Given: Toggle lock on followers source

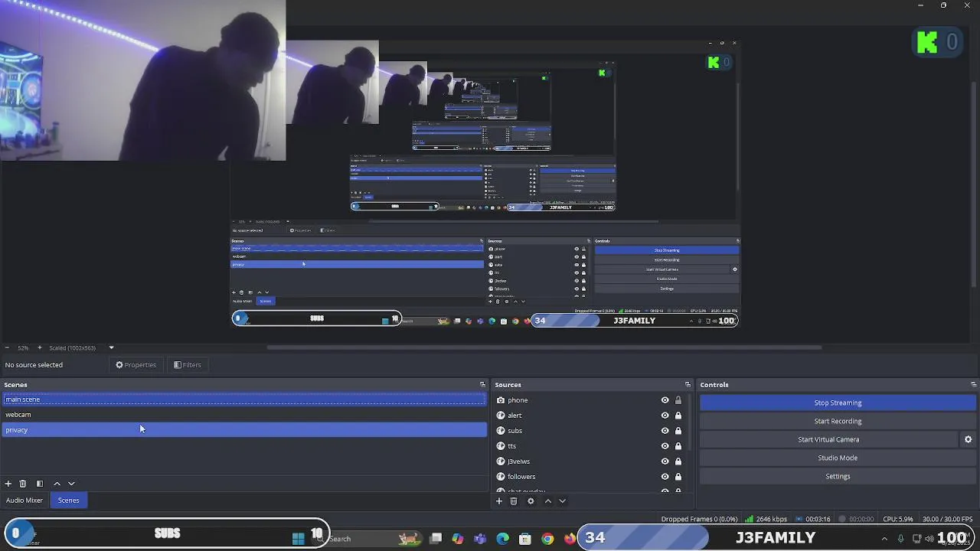Looking at the screenshot, I should (678, 477).
